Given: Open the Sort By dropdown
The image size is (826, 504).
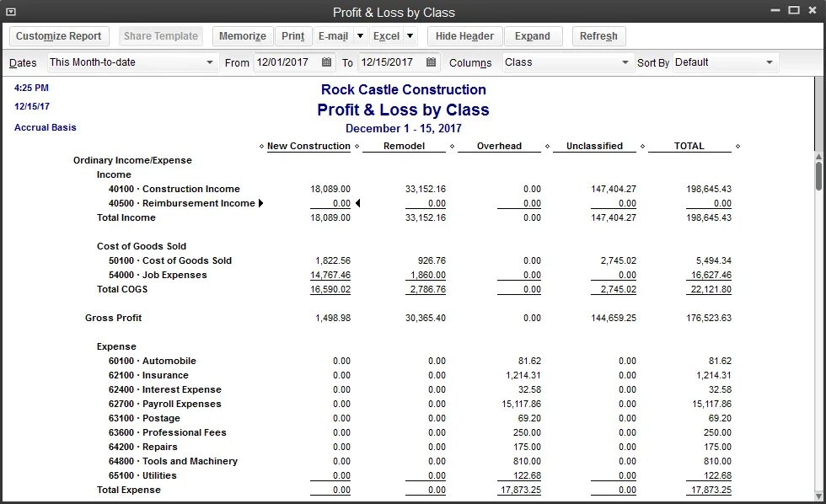Looking at the screenshot, I should click(x=725, y=62).
